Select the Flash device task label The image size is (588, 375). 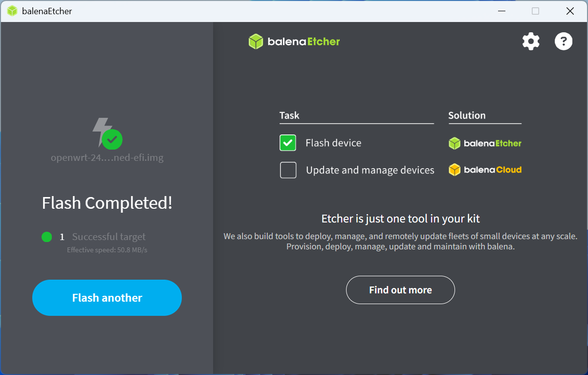point(333,143)
